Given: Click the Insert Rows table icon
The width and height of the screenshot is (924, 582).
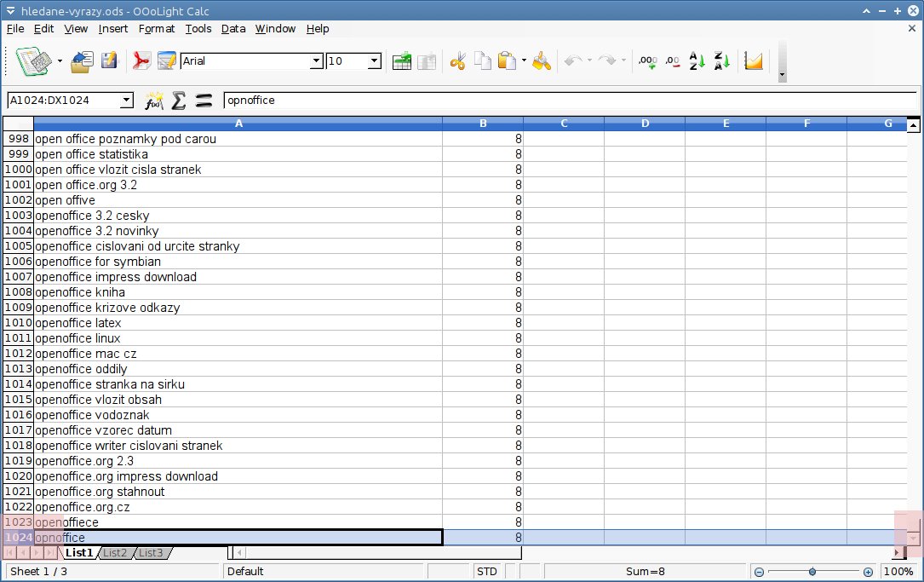Looking at the screenshot, I should point(402,61).
